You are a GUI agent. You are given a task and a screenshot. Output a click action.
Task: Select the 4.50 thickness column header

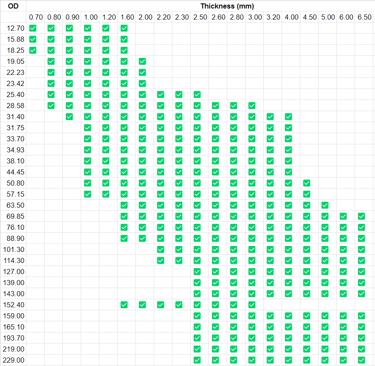tap(309, 17)
